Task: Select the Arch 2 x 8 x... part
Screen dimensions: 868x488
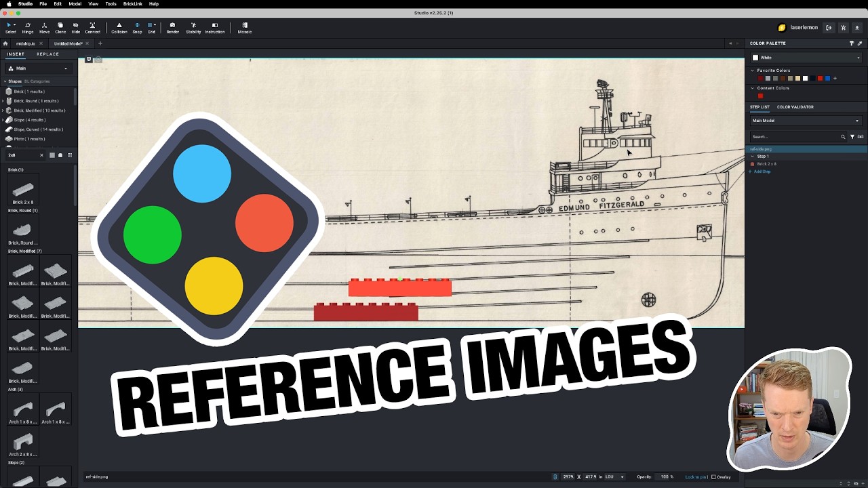Action: tap(23, 442)
